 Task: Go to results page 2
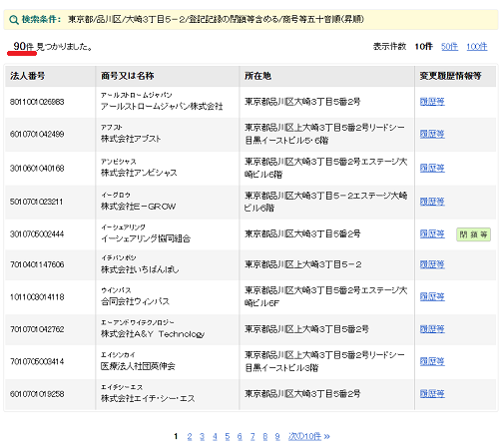point(190,436)
